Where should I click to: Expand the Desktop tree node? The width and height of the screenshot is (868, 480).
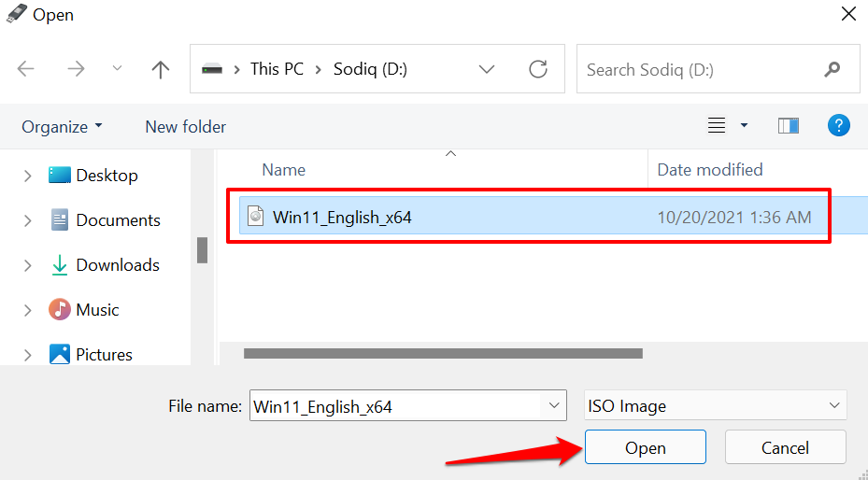(x=27, y=176)
